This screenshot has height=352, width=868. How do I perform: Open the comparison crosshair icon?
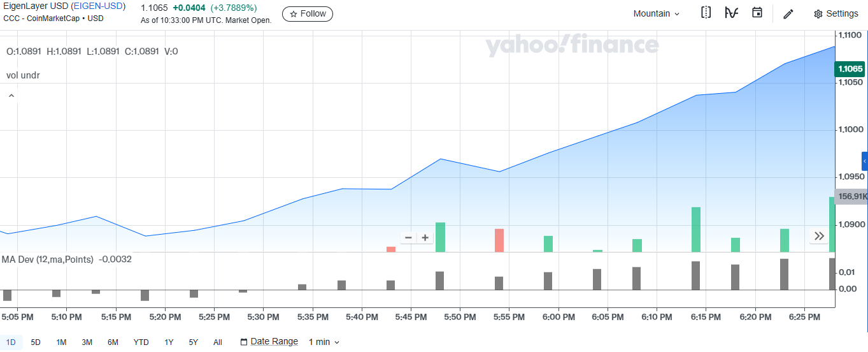click(x=706, y=13)
